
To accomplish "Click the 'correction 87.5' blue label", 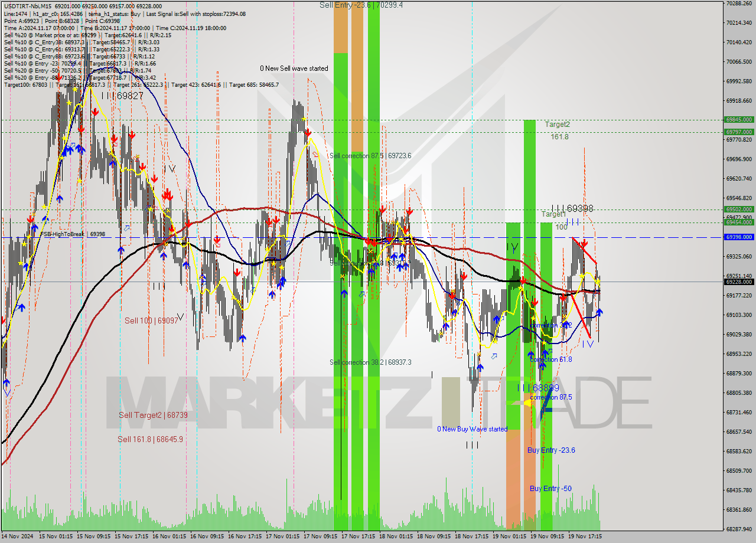I will tap(550, 397).
